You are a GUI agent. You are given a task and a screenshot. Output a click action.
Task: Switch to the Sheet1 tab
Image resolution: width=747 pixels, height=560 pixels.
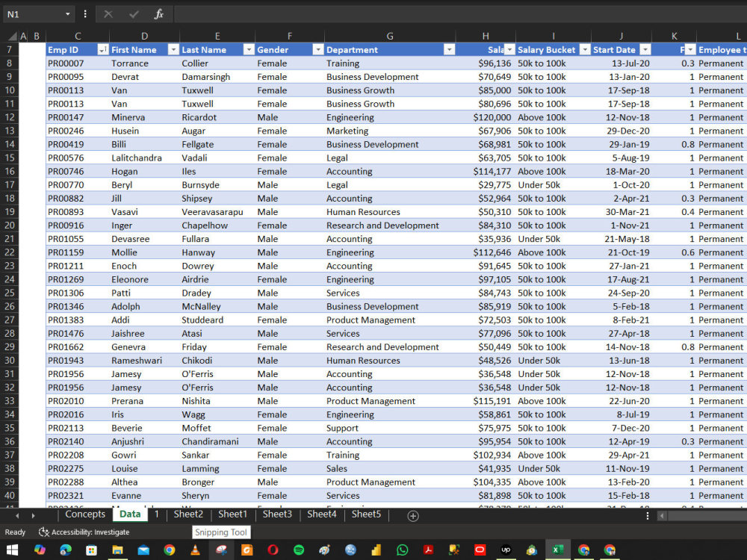point(232,514)
